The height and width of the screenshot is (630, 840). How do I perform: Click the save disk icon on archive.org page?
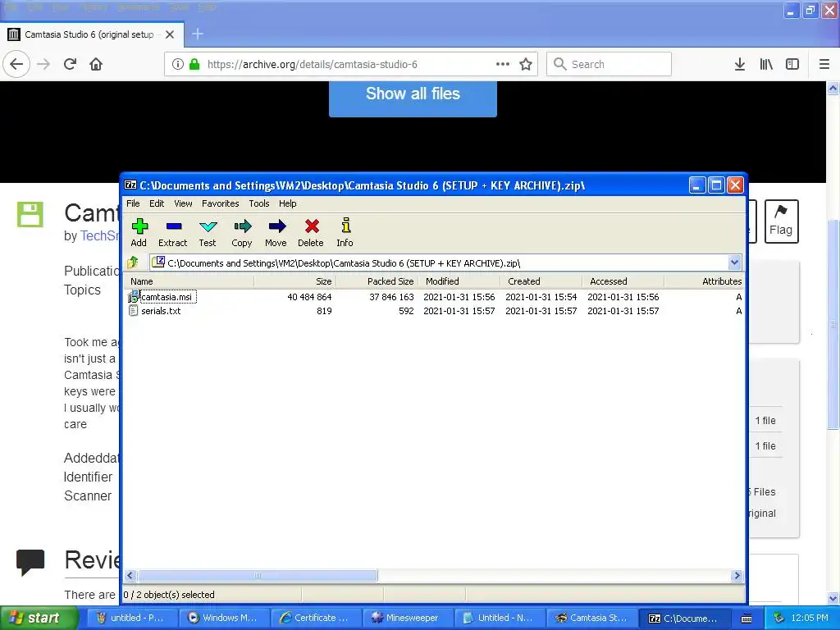coord(30,214)
